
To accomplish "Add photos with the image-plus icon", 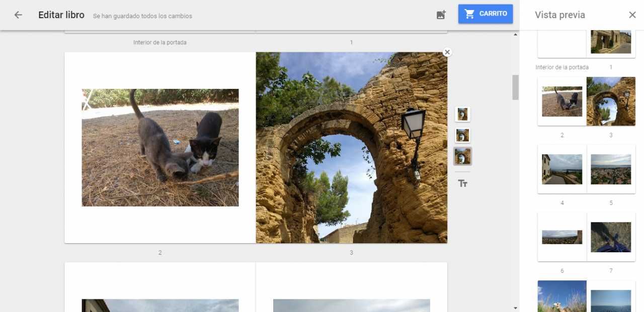I will click(441, 15).
